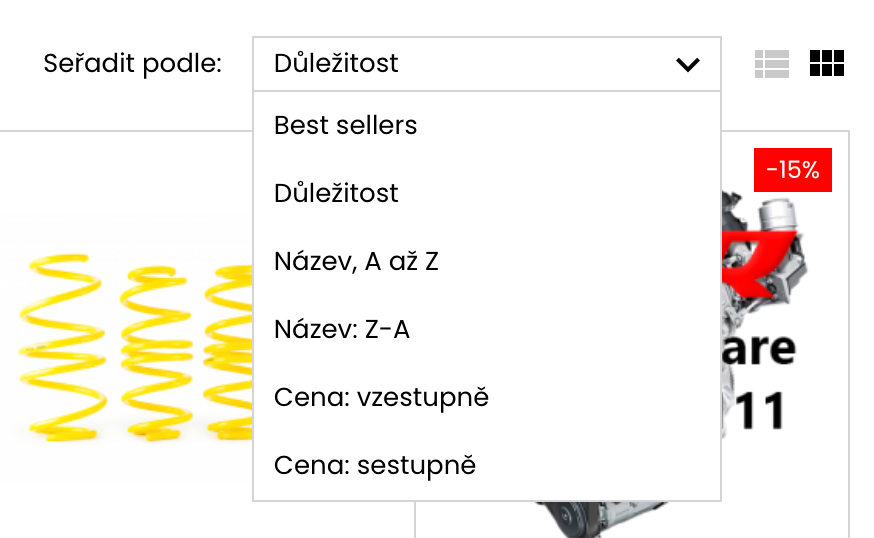The image size is (874, 538).
Task: Click the "are" text on the product image
Action: (x=760, y=347)
